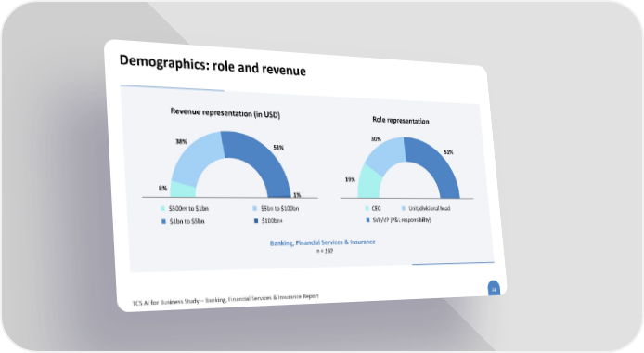This screenshot has width=644, height=353.
Task: Click the 51% dark blue role segment
Action: (435, 164)
